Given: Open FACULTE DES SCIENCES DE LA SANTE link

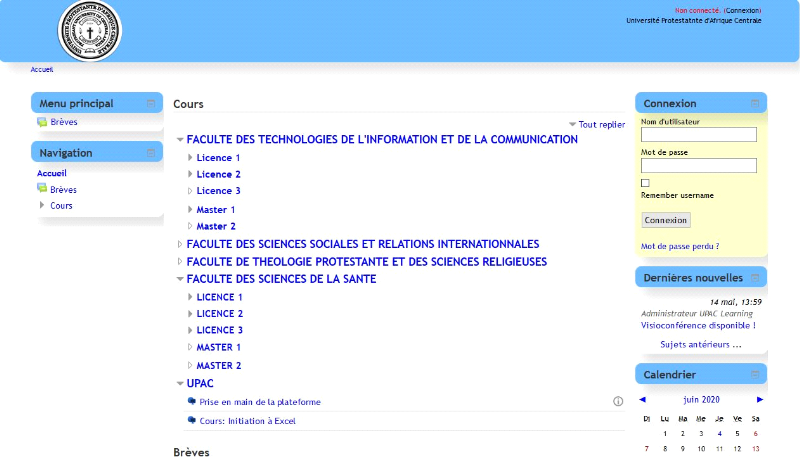Looking at the screenshot, I should point(282,279).
